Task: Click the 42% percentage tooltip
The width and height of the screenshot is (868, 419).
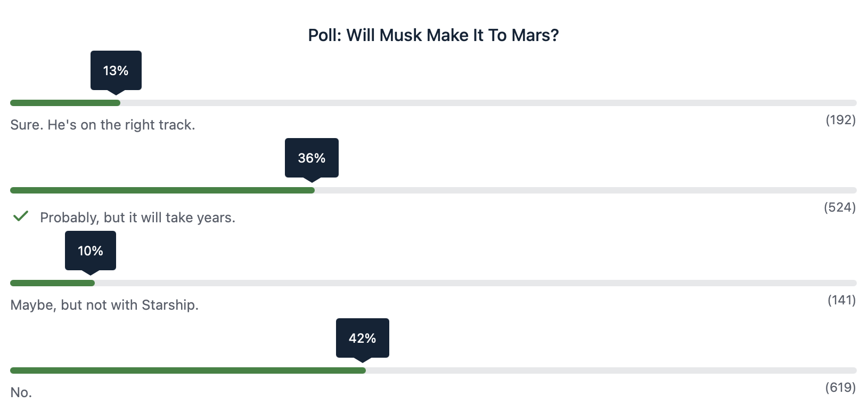Action: pos(363,338)
